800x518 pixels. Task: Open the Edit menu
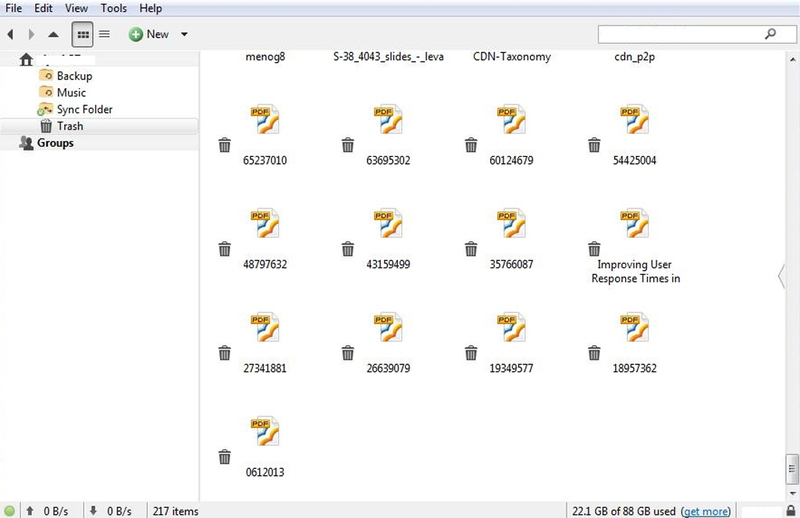pos(43,8)
